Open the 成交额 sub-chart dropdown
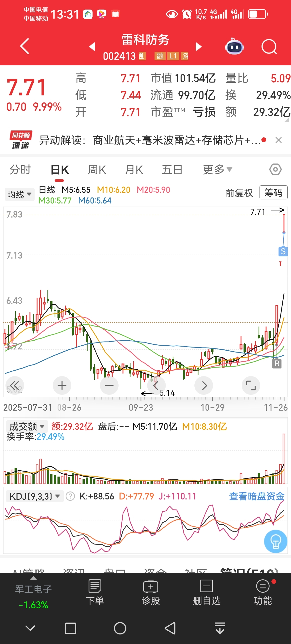Viewport: 291px width, 644px height. click(x=27, y=426)
